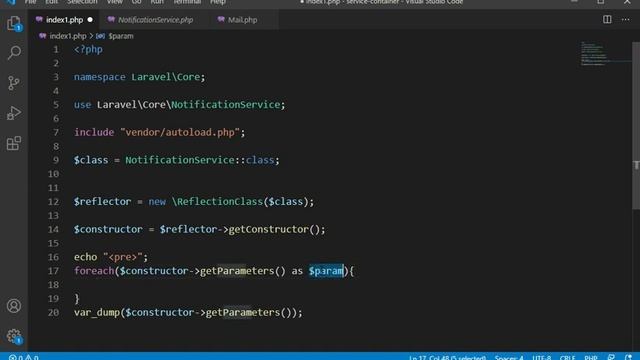Click the var_dump function on line 20

coord(97,313)
